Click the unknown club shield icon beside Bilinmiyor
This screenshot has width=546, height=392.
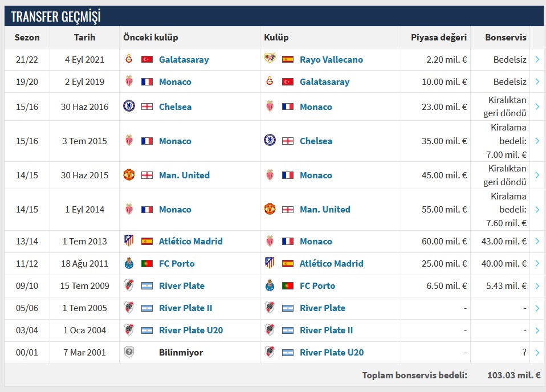coord(129,352)
